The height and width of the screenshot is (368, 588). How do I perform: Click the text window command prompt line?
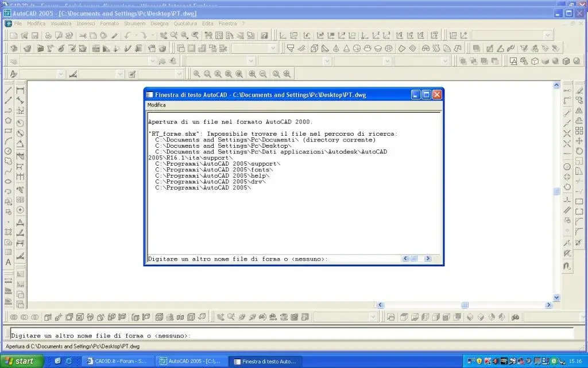coord(274,259)
